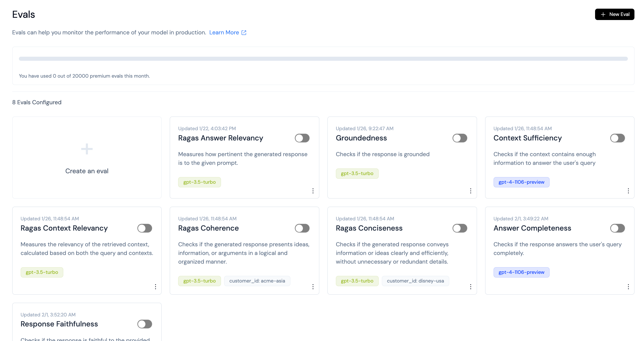Open the Ragas Context Relevancy three-dot menu
Screen dimensions: 644x341
[x=155, y=287]
